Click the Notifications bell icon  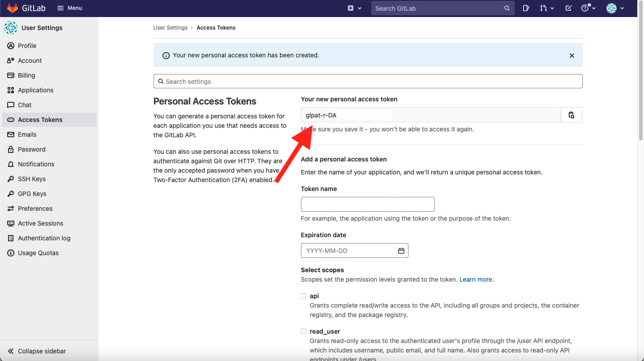(11, 164)
